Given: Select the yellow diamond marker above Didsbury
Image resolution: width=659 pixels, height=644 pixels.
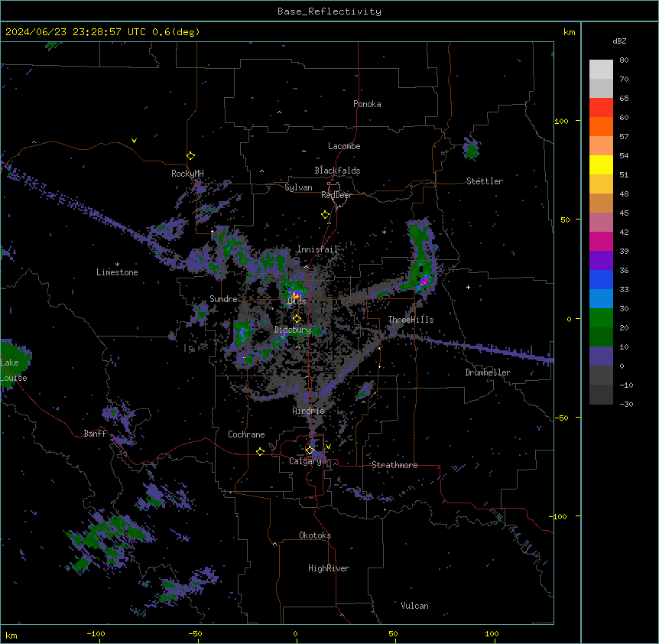Looking at the screenshot, I should click(297, 318).
